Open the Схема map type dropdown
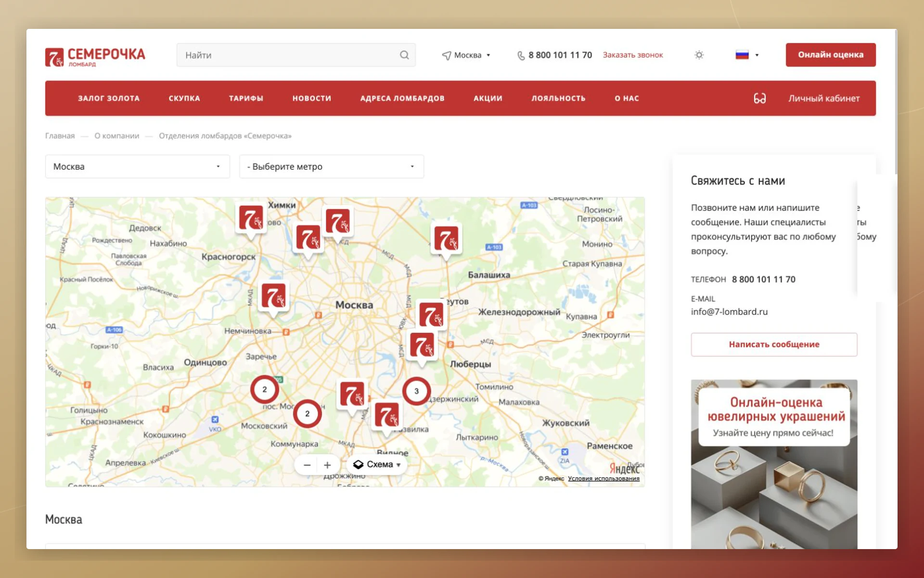Screen dimensions: 924x578 [377, 464]
